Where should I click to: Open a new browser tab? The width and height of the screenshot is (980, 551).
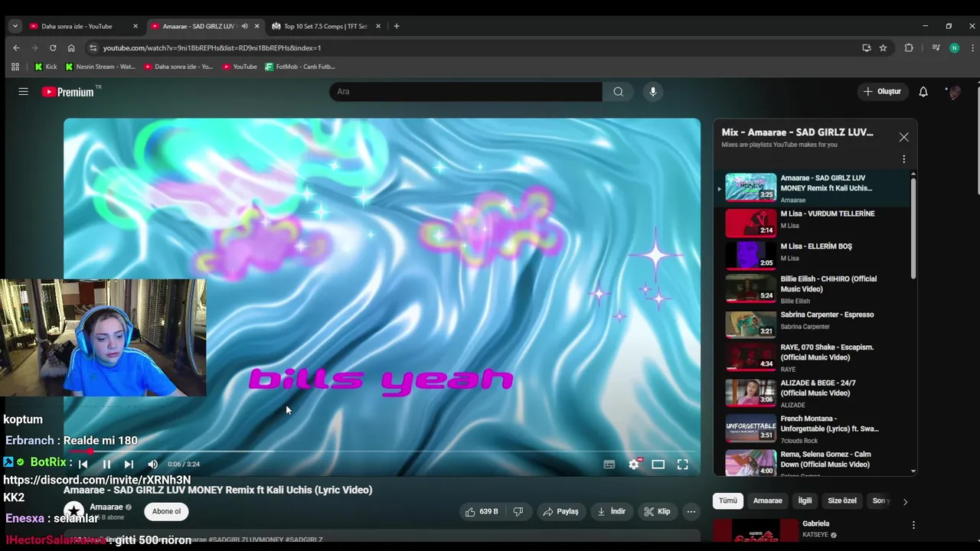[396, 26]
